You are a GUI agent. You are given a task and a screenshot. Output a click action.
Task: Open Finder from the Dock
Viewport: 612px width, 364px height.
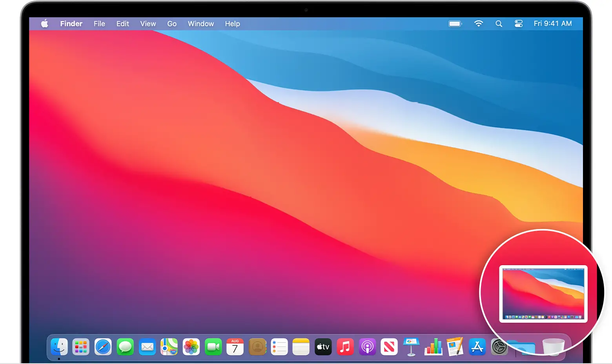point(59,347)
